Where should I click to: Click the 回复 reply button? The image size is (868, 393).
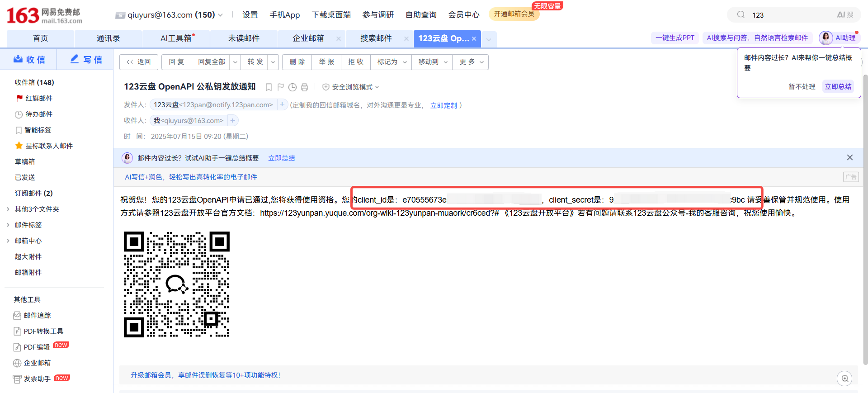(x=176, y=62)
